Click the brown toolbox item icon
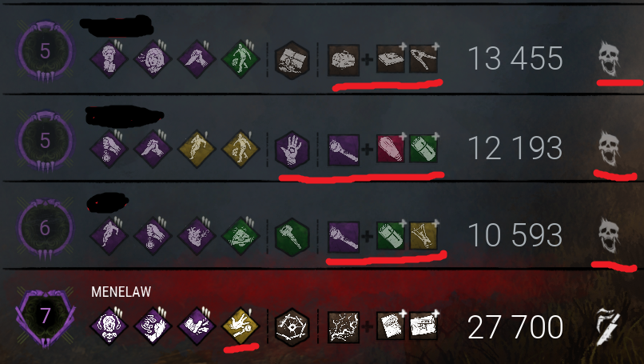Screen dimensions: 644x364 [x=344, y=61]
